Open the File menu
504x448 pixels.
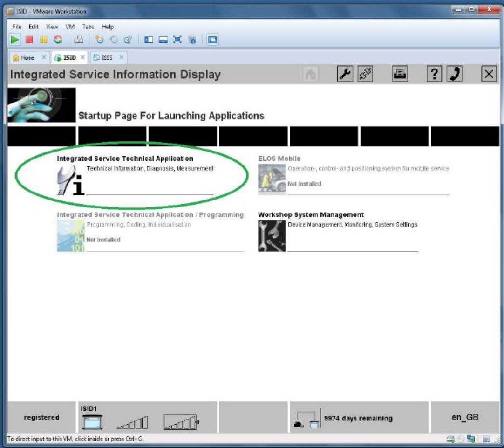click(17, 27)
